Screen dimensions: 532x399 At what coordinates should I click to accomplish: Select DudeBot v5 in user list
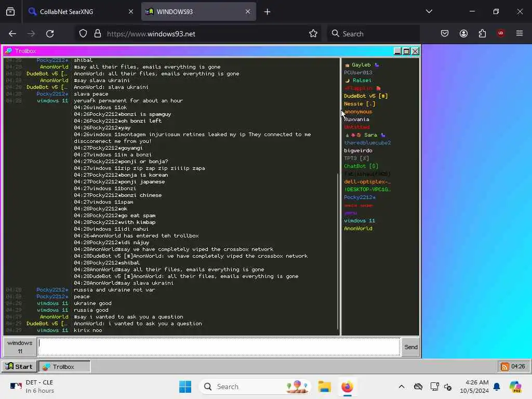[x=366, y=96]
